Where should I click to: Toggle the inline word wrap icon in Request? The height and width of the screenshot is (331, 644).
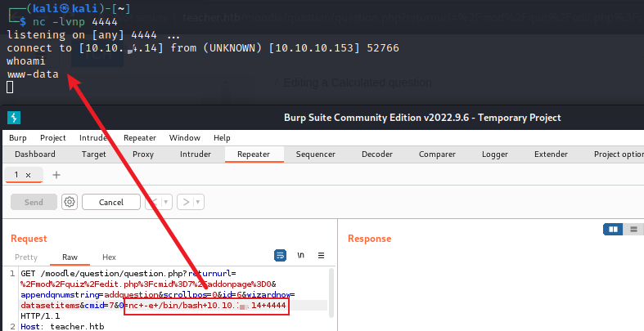tap(280, 255)
